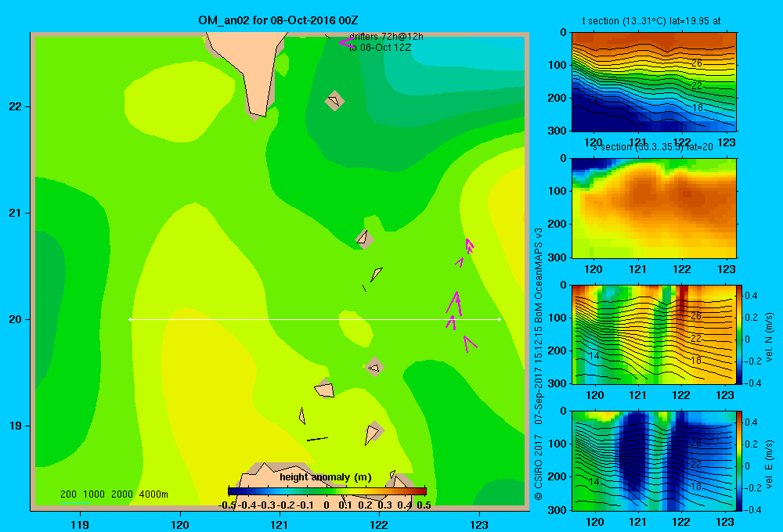Click the 0.5 tick of the height anomaly scale
Image resolution: width=783 pixels, height=532 pixels.
pyautogui.click(x=424, y=505)
